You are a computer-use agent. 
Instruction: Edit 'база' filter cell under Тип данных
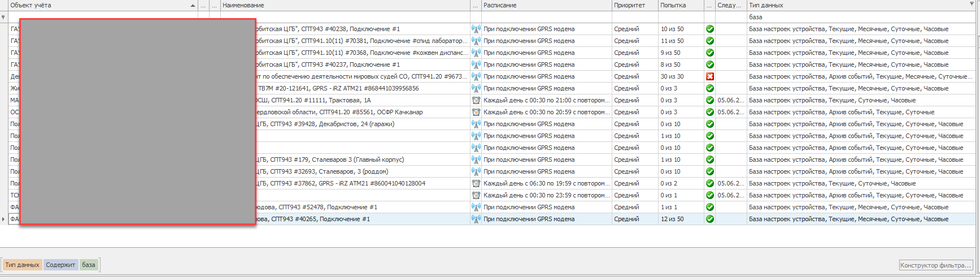pos(861,17)
